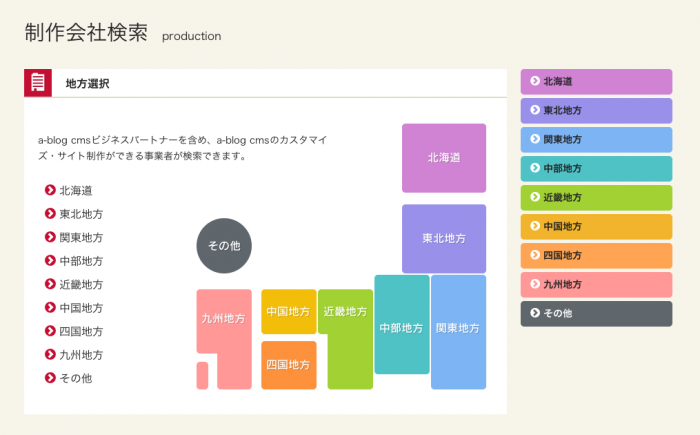Screen dimensions: 700x435
Task: Click the red arrow icon beside 四国地方 in the list
Action: coord(50,331)
